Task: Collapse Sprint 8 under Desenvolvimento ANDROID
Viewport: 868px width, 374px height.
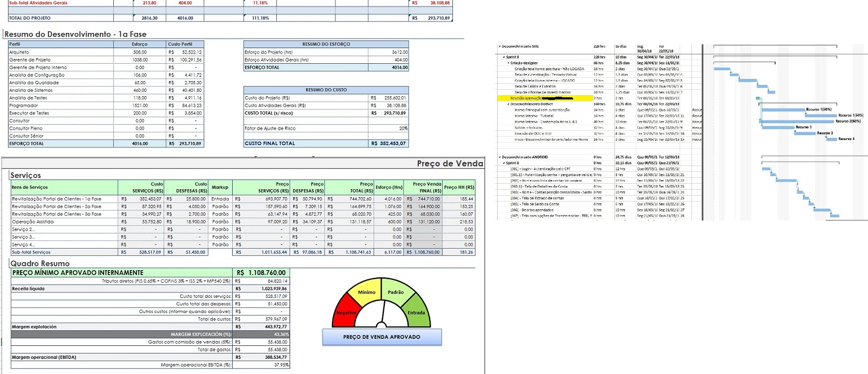Action: [x=504, y=163]
